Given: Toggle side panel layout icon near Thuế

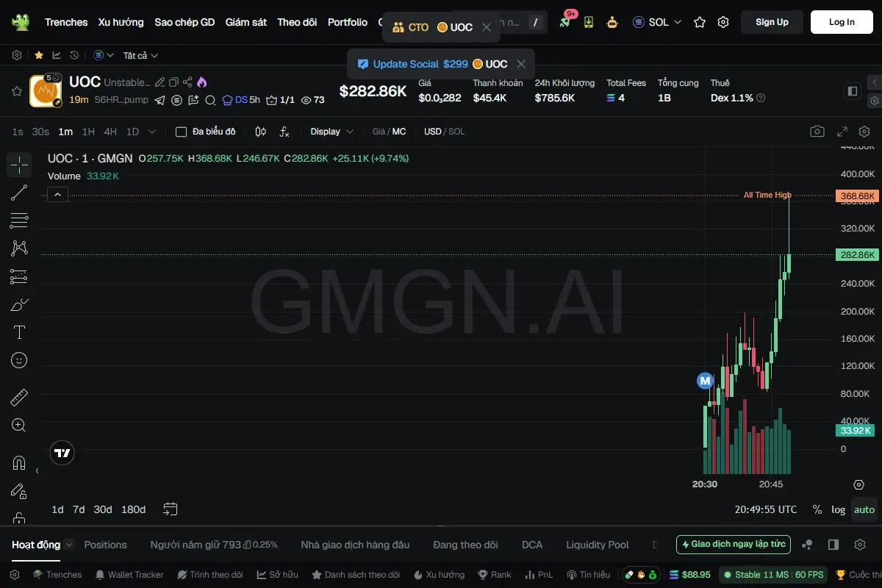Looking at the screenshot, I should pos(853,91).
